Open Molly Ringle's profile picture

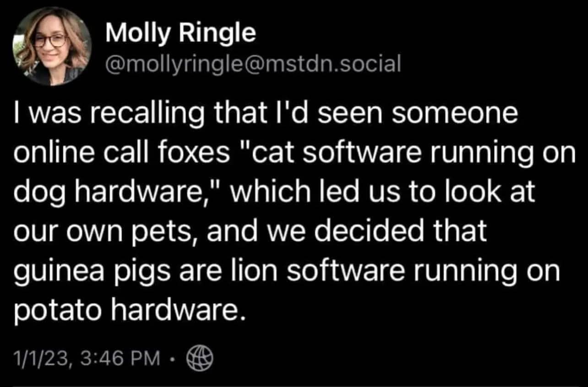(52, 46)
